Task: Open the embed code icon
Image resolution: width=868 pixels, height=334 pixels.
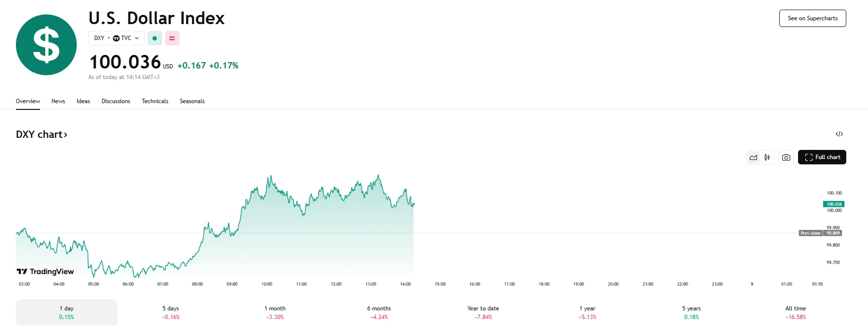Action: (839, 134)
